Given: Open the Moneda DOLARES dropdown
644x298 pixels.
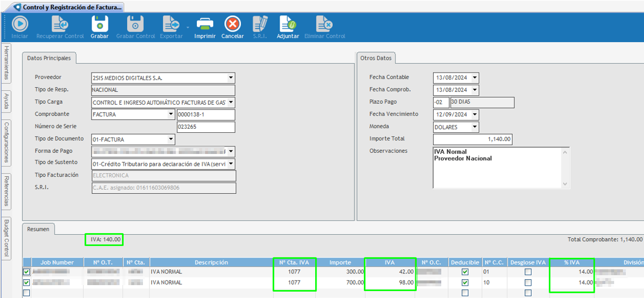Looking at the screenshot, I should point(475,127).
